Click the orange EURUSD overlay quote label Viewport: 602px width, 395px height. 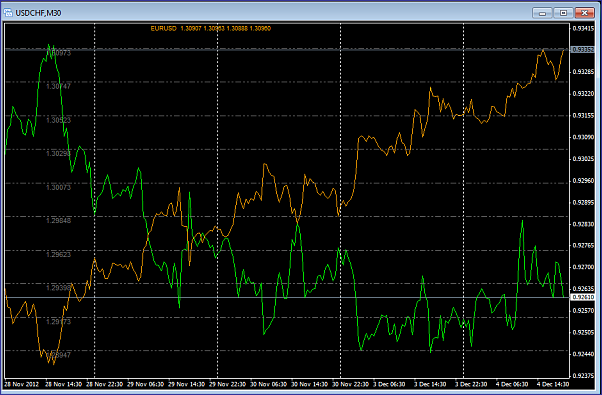pos(211,28)
